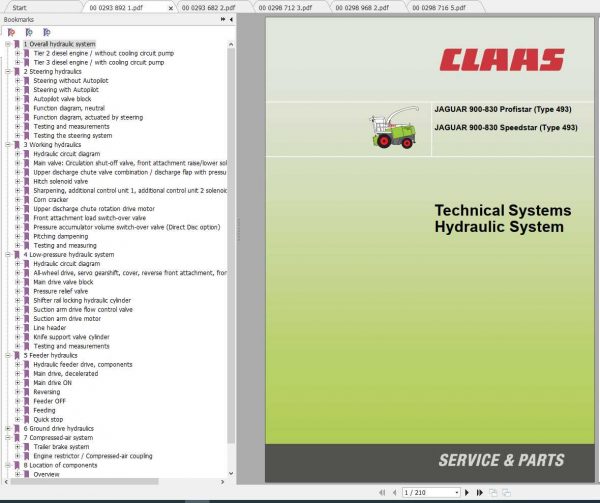The image size is (600, 503).
Task: Click the horizontal scroll-right arrow in bookmarks
Action: click(x=223, y=482)
